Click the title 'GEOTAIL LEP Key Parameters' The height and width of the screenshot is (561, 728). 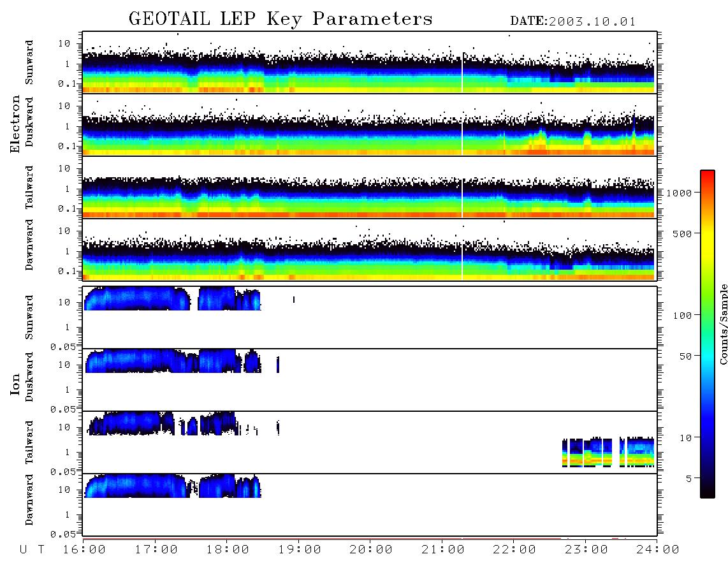point(280,18)
